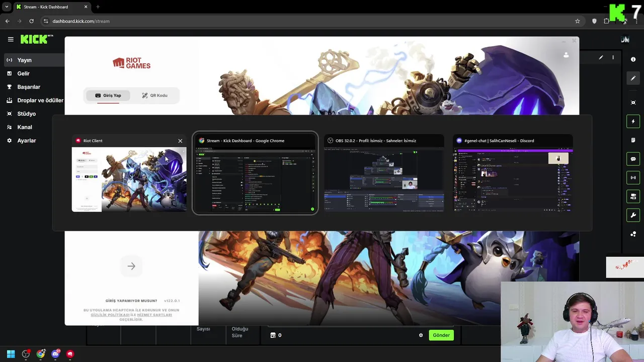Open Discord from the taskbar
644x362 pixels.
click(x=55, y=354)
